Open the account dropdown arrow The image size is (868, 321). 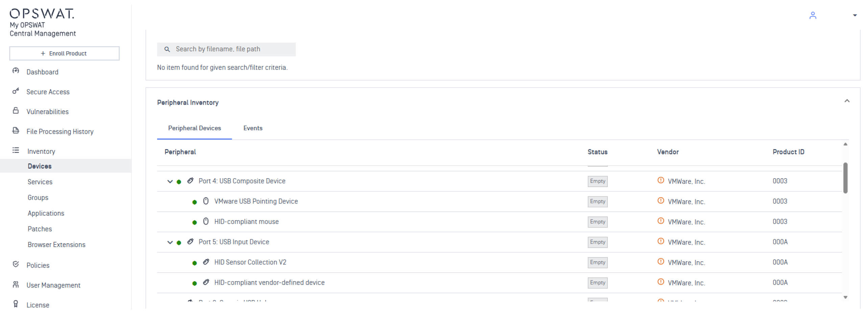point(854,16)
